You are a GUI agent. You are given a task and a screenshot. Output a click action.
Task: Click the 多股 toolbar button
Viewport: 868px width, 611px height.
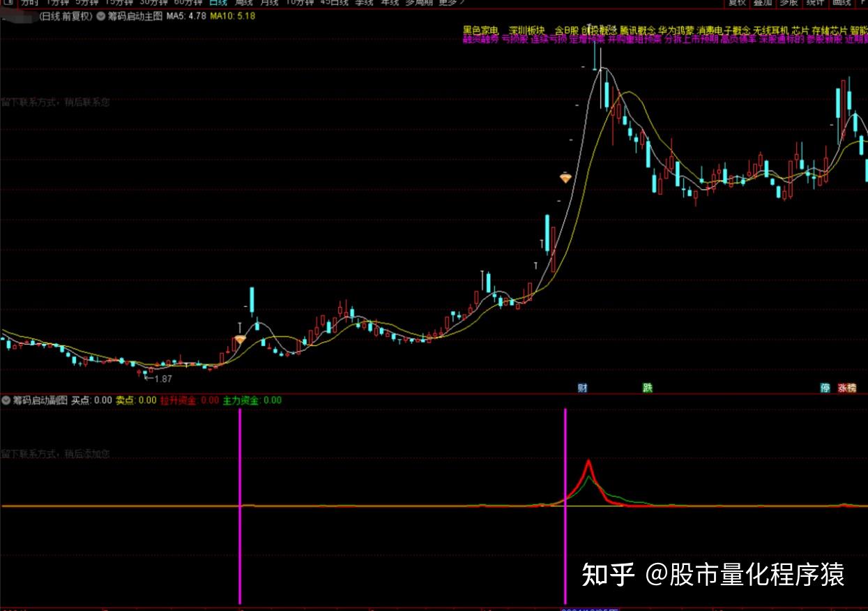[x=789, y=3]
